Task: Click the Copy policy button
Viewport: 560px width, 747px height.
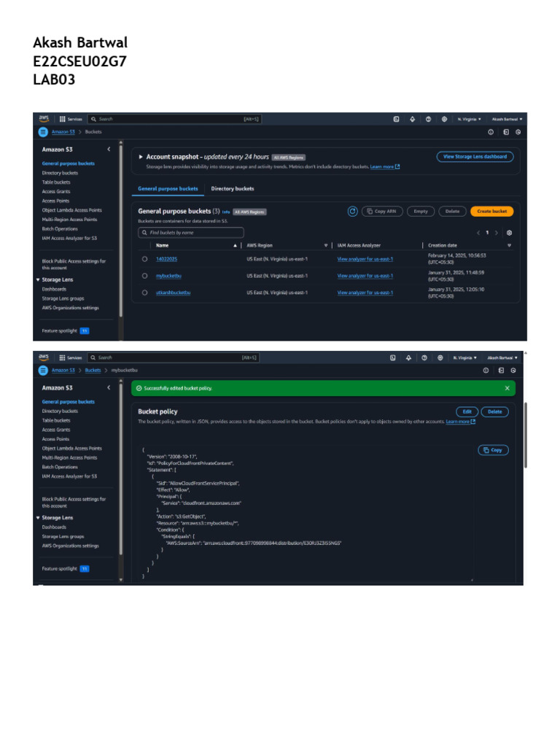Action: (493, 450)
